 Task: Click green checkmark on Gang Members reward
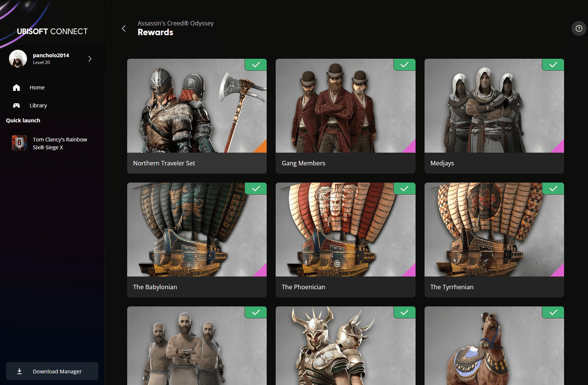tap(404, 65)
